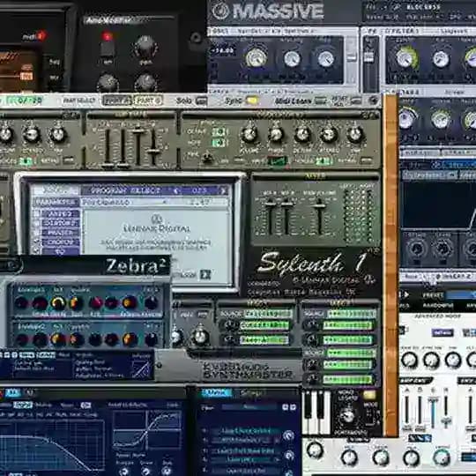
Task: Enable the Phaser effect checkbox
Action: [x=37, y=233]
